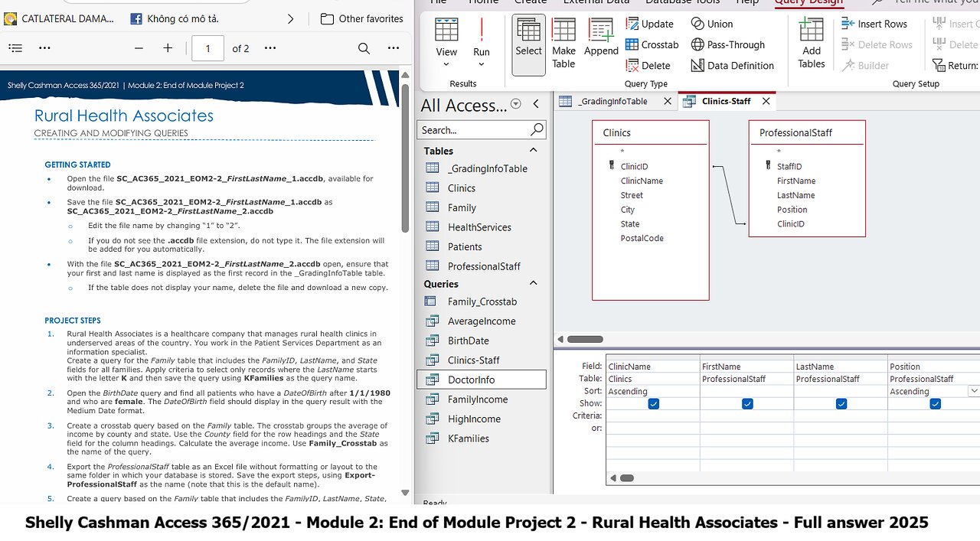The width and height of the screenshot is (980, 541).
Task: Click the diagram pane horizontal scrollbar thumb
Action: tap(585, 339)
